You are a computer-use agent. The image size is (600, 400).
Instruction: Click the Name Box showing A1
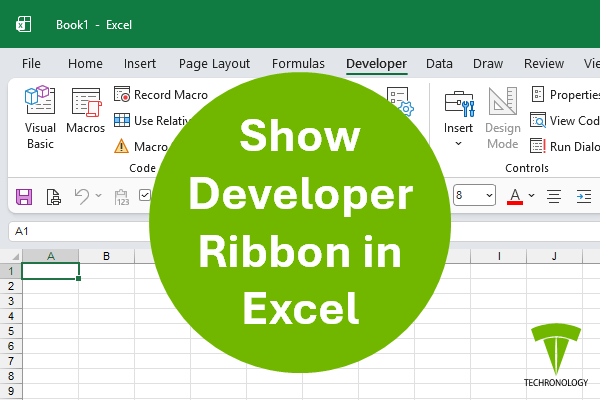80,231
